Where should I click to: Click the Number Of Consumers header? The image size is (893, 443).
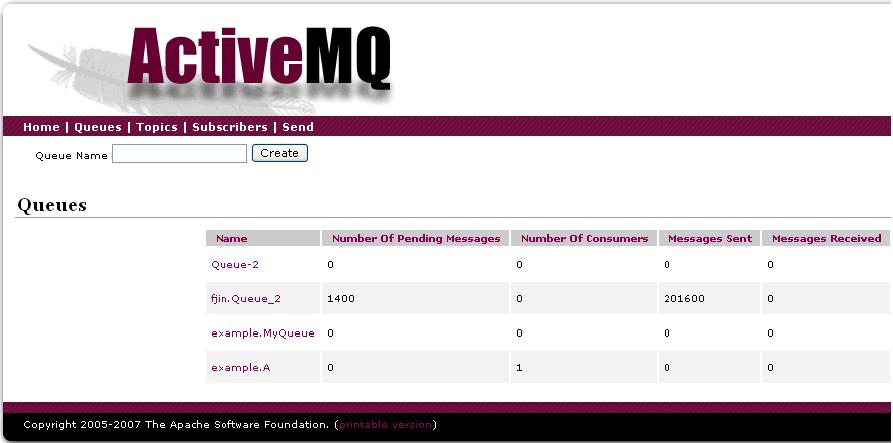(x=584, y=239)
